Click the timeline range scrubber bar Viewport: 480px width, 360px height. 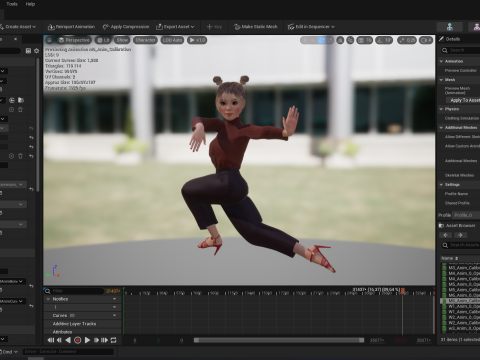click(x=279, y=340)
